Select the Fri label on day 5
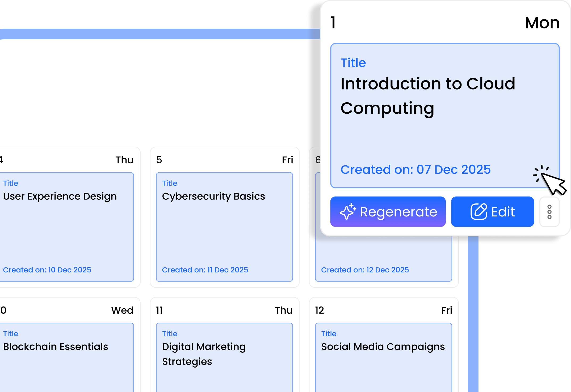571x392 pixels. coord(287,160)
